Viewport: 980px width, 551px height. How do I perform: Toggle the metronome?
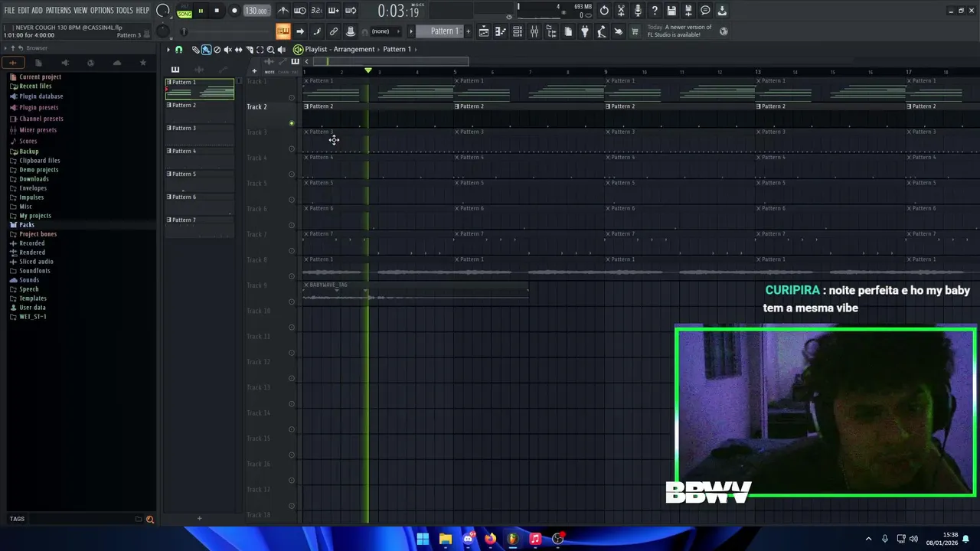(283, 11)
